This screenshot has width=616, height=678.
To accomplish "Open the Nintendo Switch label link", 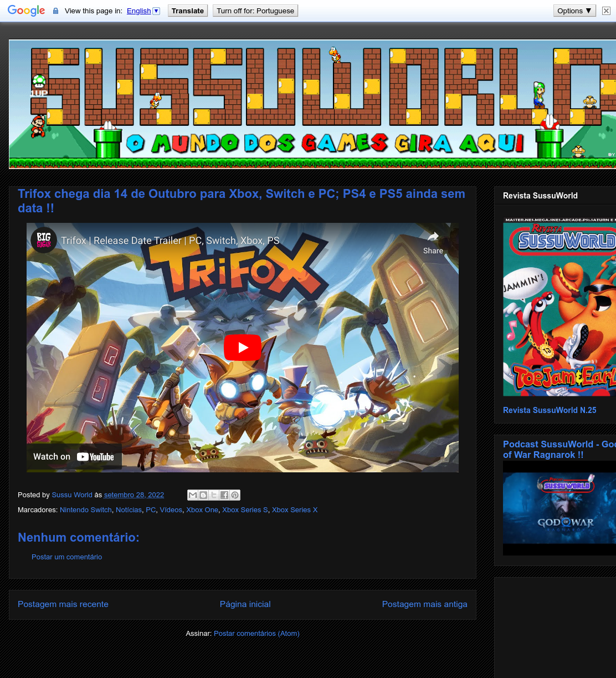I will [86, 510].
